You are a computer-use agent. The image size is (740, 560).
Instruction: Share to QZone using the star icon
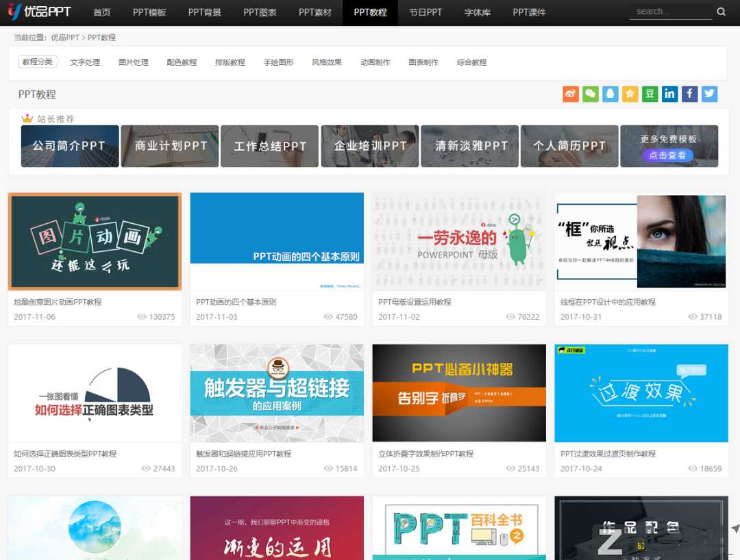(x=630, y=94)
